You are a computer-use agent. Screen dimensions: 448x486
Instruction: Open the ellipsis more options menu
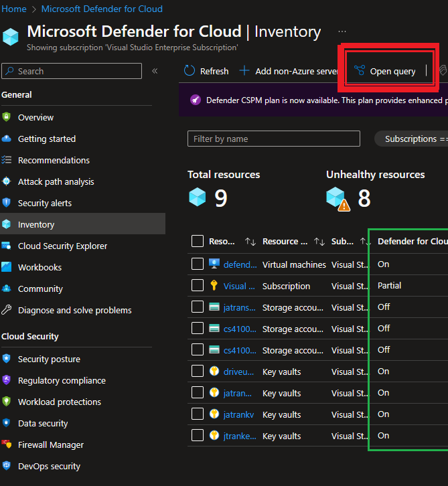click(342, 31)
